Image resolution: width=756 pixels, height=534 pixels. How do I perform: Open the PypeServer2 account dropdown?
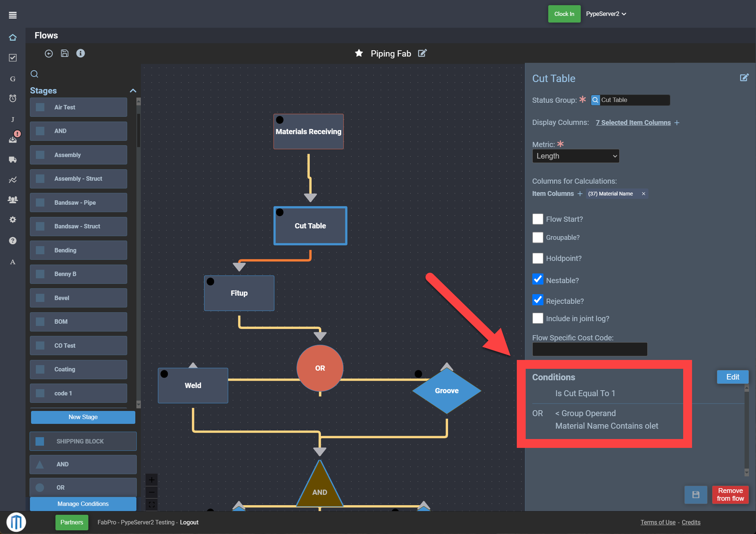(606, 14)
